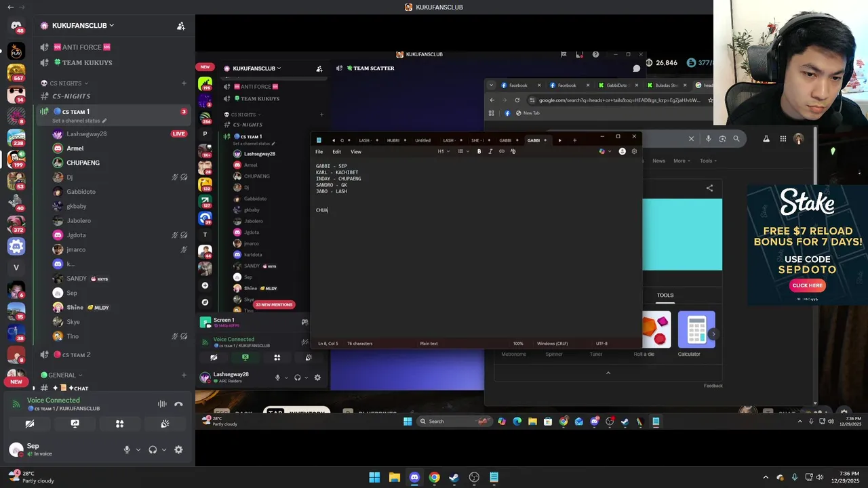Open server icon with 238 badge

click(16, 137)
